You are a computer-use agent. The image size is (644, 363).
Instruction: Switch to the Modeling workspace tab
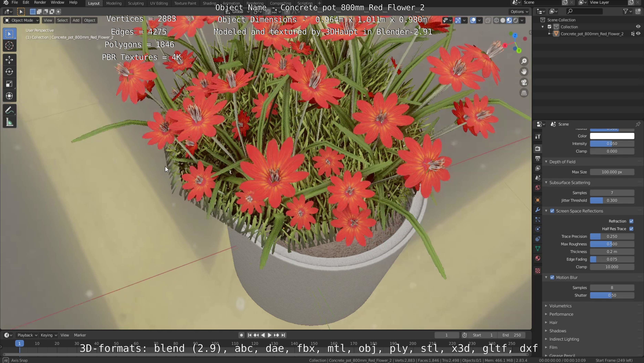coord(114,3)
